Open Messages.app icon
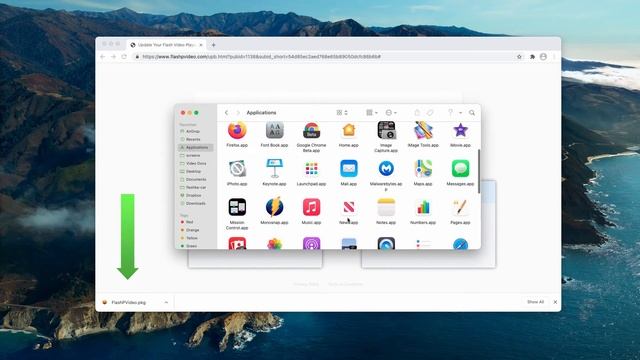The image size is (640, 360). 460,169
